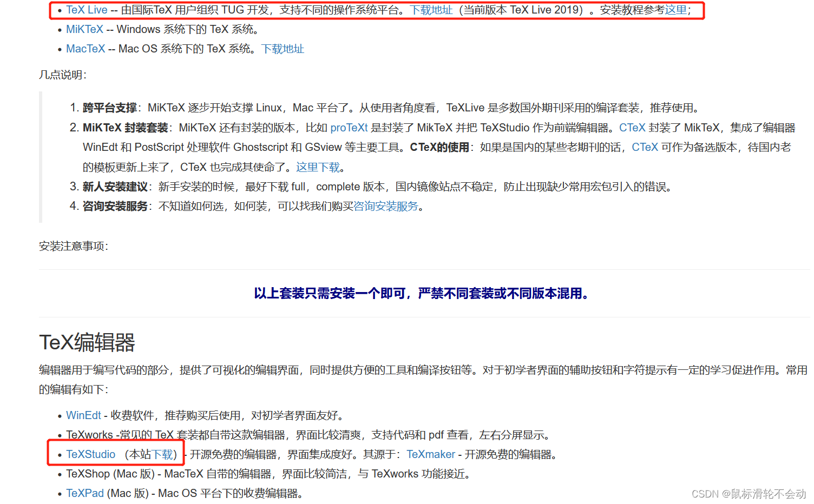Click the TeXShop (Mac 版) entry text
Viewport: 814px width, 504px height.
tap(270, 474)
